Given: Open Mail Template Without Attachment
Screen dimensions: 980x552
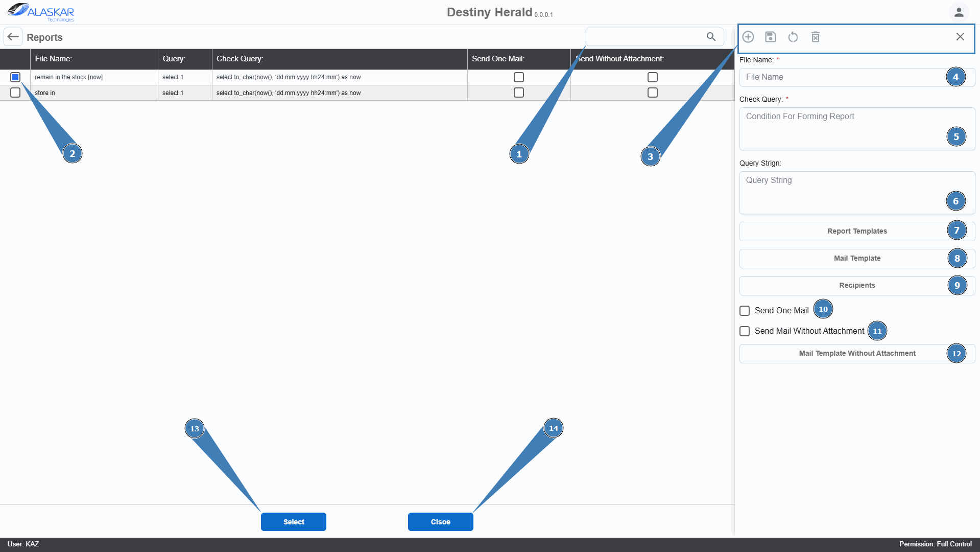Looking at the screenshot, I should pos(857,353).
